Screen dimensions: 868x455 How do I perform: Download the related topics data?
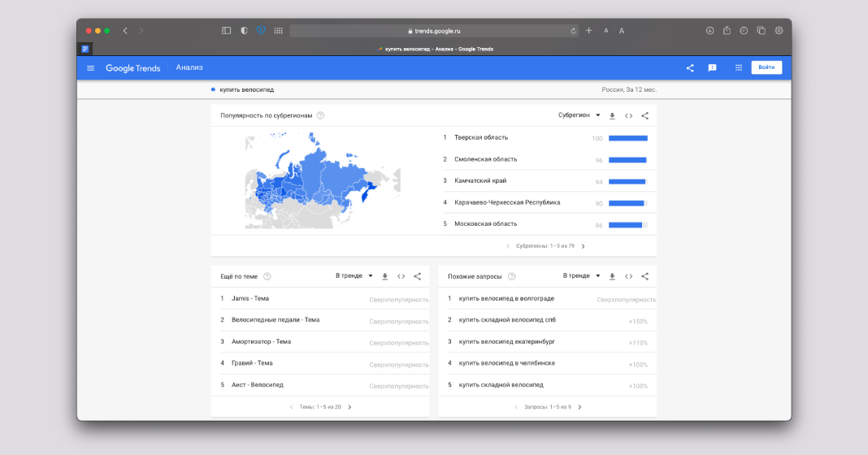click(384, 276)
